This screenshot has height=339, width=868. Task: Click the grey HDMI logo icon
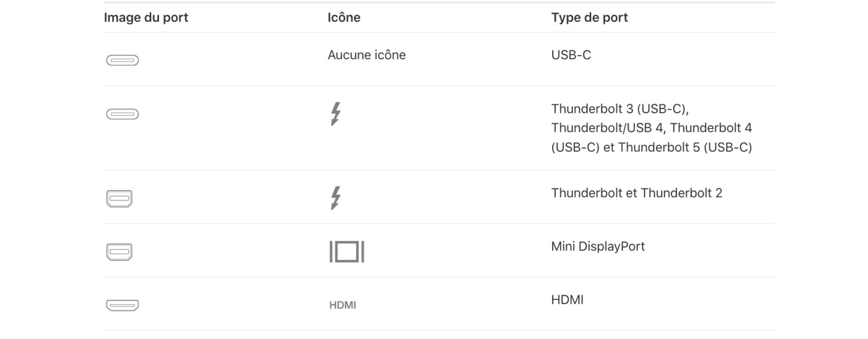tap(342, 305)
